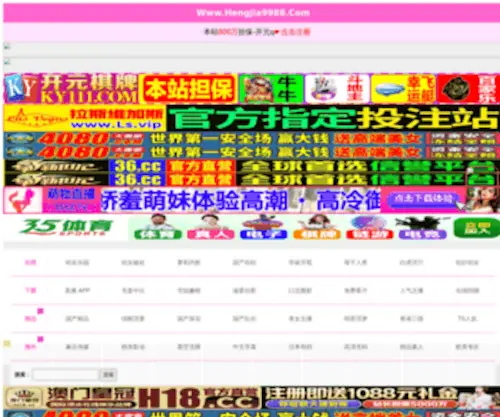
Task: Select the blue 电子 category icon
Action: tap(264, 227)
